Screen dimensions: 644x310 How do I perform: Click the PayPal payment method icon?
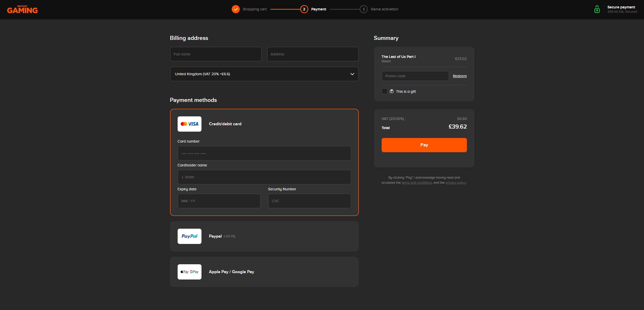click(x=189, y=236)
